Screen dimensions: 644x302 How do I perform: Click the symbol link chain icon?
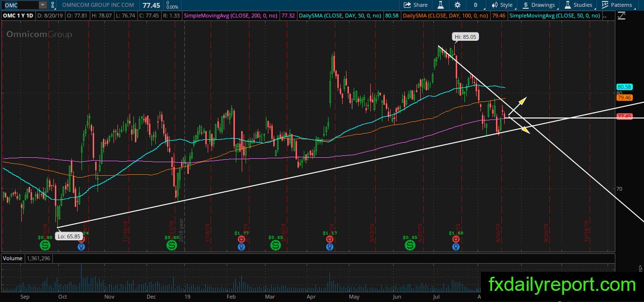[x=52, y=5]
